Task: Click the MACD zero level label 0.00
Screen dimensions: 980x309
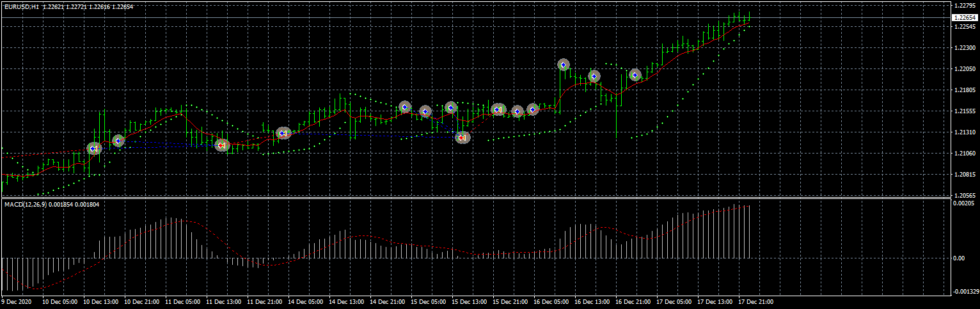Action: click(959, 258)
